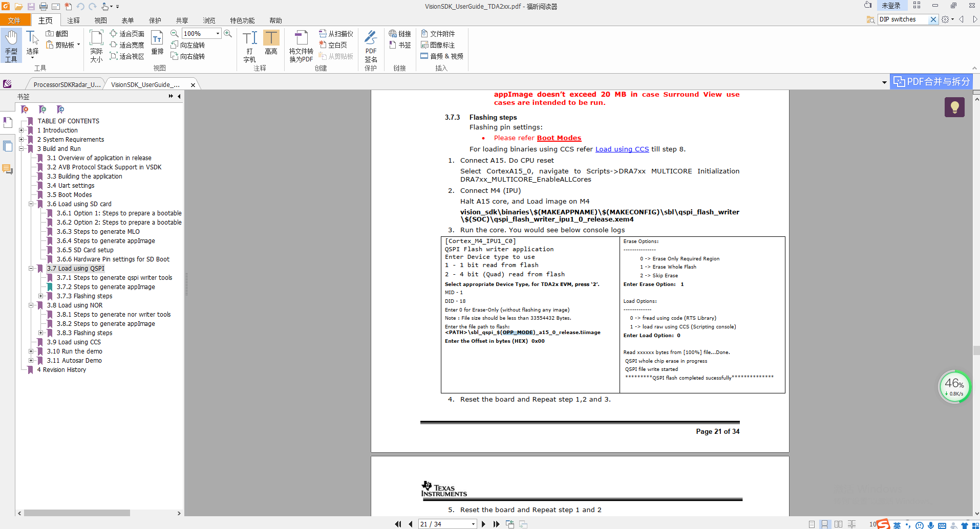Rotate the page left (向左旋转)
The height and width of the screenshot is (529, 980).
188,45
